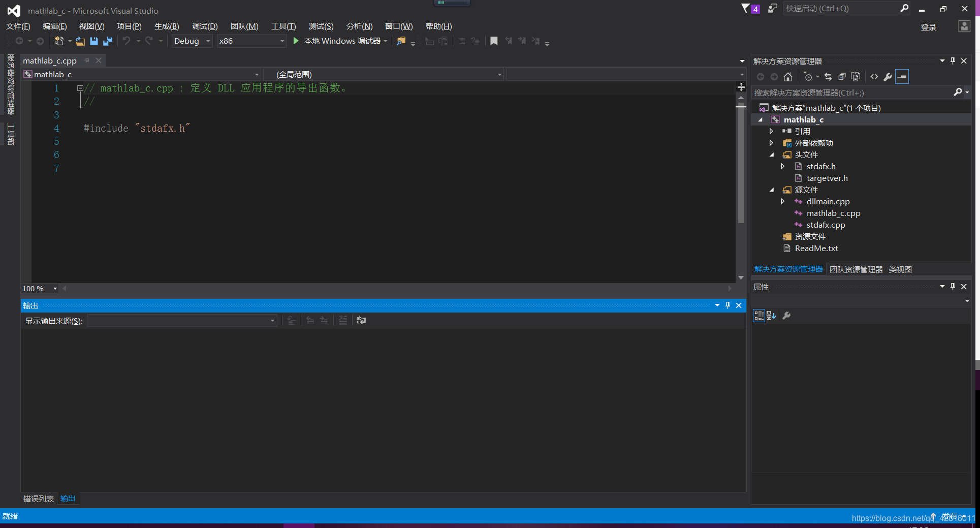Image resolution: width=980 pixels, height=528 pixels.
Task: Click the Pending Changes Filter clock icon
Action: 808,77
